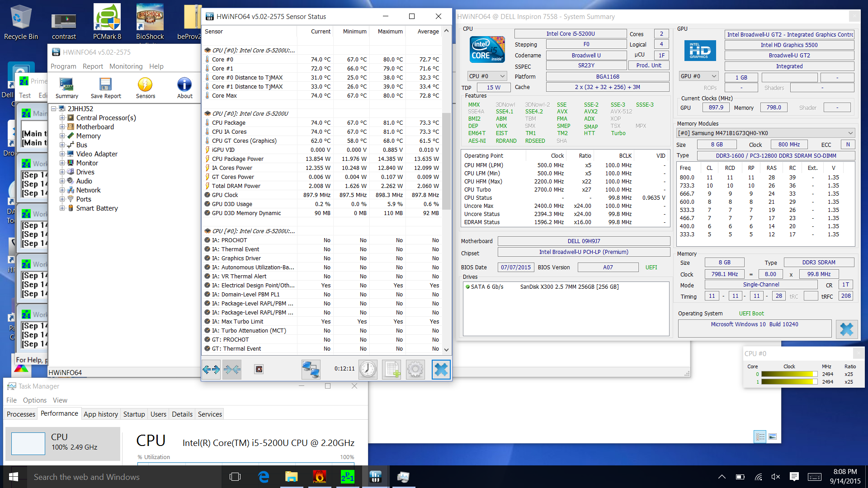Open the GPU #0 selector dropdown

(698, 76)
